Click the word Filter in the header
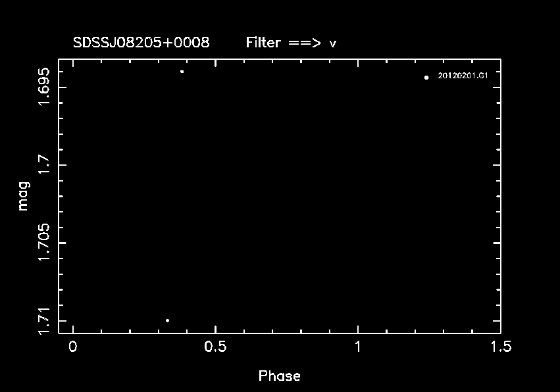The image size is (560, 392). click(x=265, y=43)
